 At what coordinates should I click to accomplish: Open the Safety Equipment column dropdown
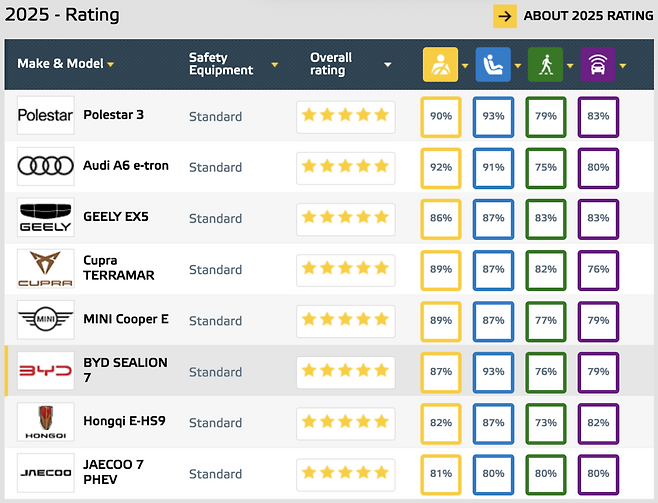[x=274, y=65]
